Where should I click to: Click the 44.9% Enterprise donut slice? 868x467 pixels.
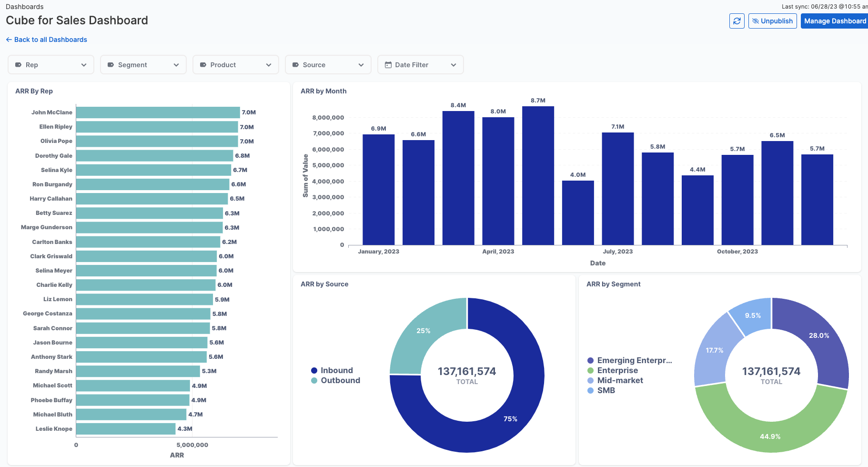[x=770, y=436]
